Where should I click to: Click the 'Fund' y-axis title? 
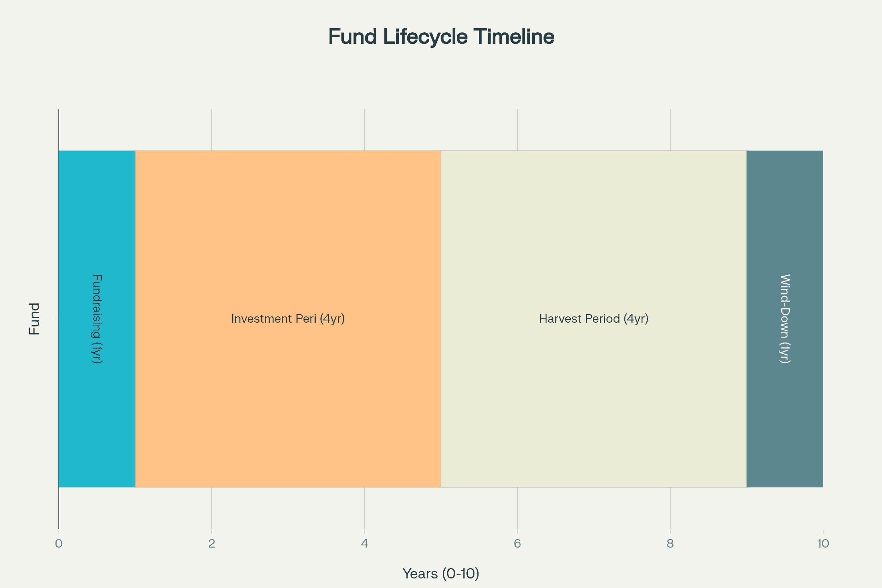click(34, 319)
